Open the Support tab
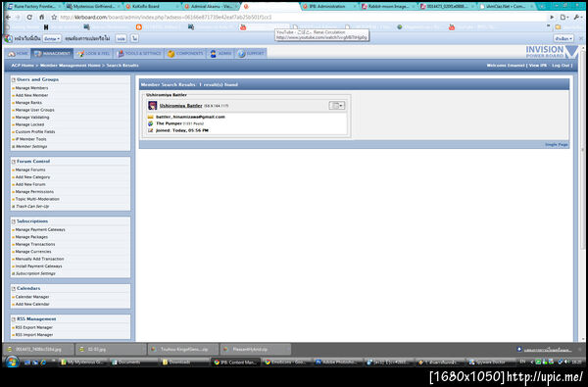 [x=251, y=54]
